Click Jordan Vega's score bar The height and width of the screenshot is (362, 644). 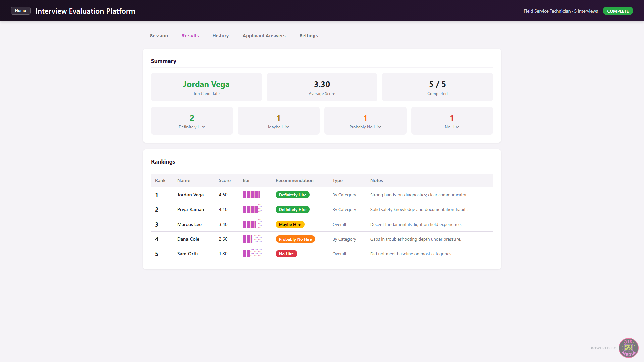252,195
